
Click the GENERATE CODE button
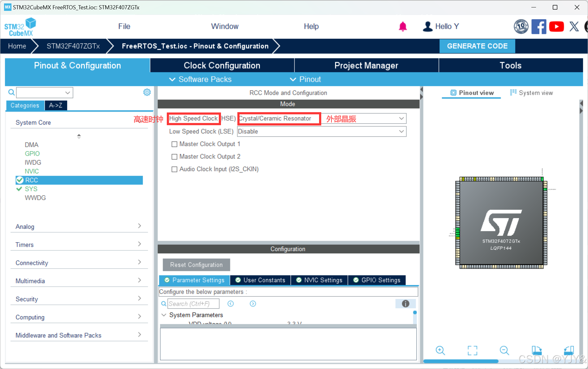477,46
